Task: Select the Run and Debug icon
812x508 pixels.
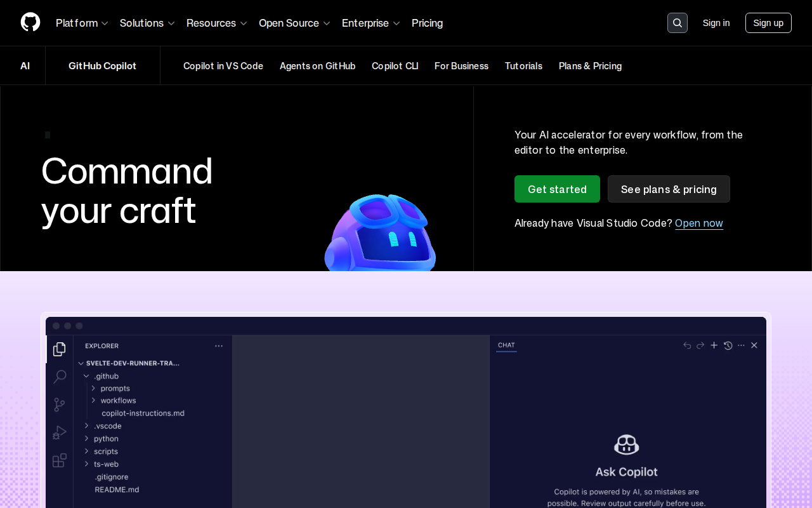Action: (x=60, y=432)
